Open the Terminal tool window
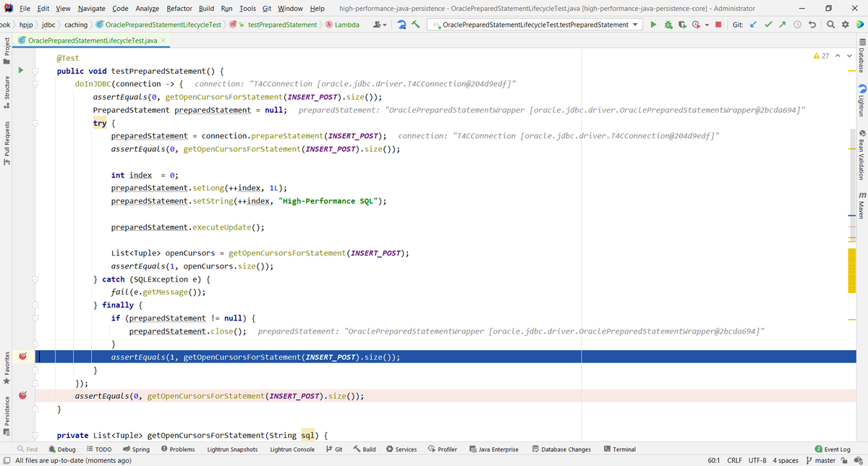The image size is (868, 466). tap(619, 449)
